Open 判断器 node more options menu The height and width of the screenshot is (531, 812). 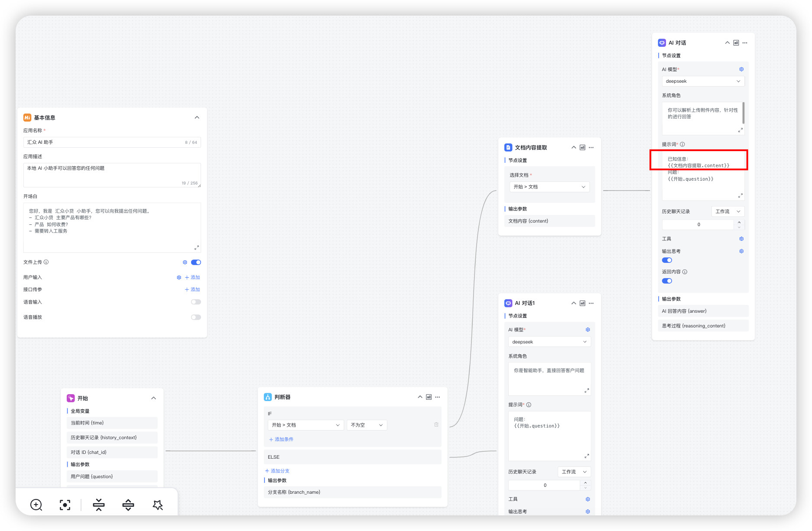[x=438, y=397]
